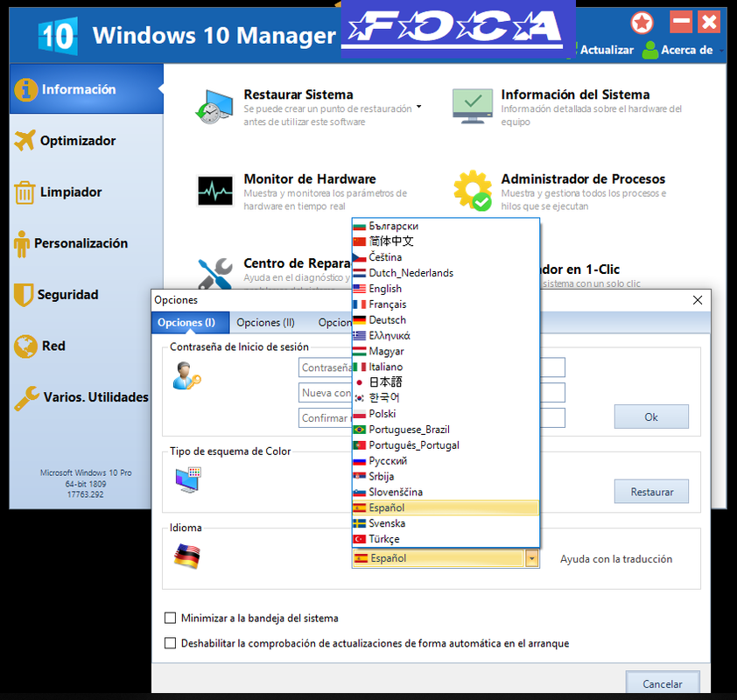Select highlighted Español list item
This screenshot has height=700, width=737.
coord(446,507)
